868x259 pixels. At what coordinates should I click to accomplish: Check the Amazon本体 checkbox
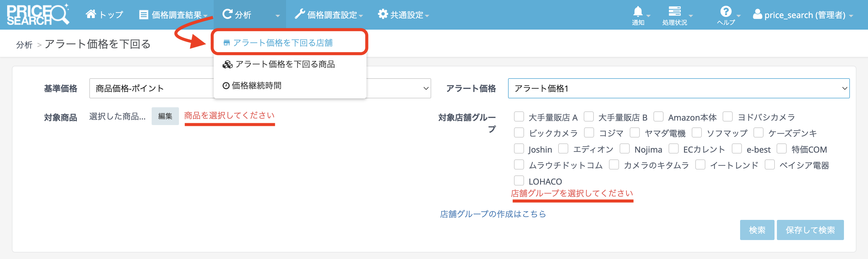[x=658, y=117]
